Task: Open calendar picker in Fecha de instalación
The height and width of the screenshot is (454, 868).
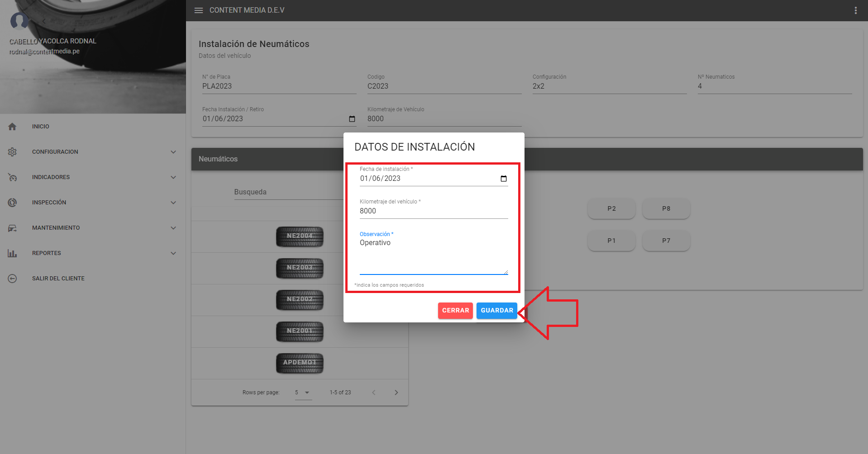Action: coord(503,179)
